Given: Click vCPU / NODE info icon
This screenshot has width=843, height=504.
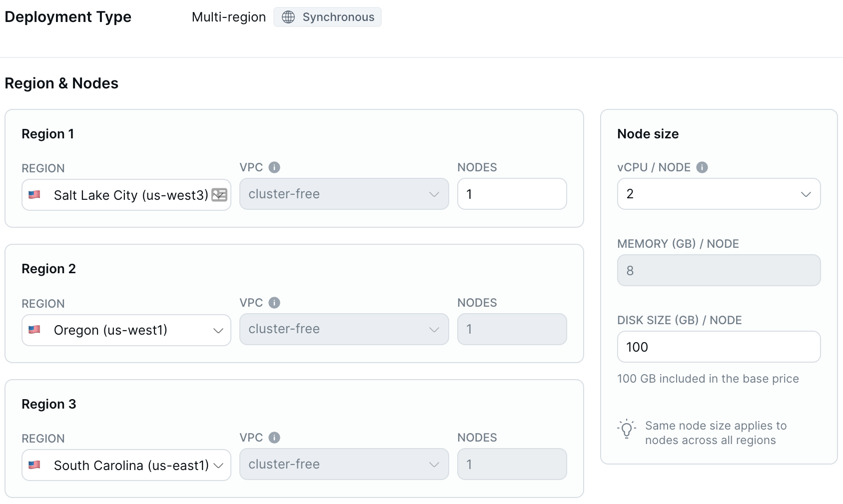Looking at the screenshot, I should [x=702, y=167].
